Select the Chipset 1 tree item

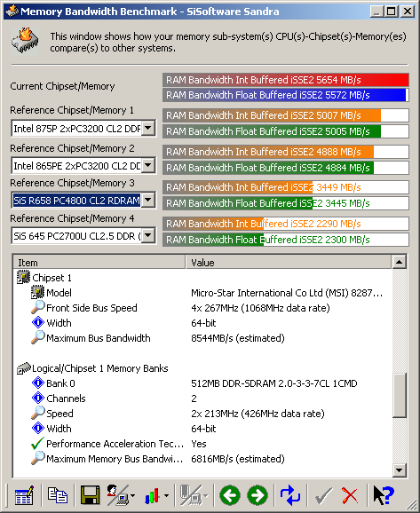click(52, 278)
